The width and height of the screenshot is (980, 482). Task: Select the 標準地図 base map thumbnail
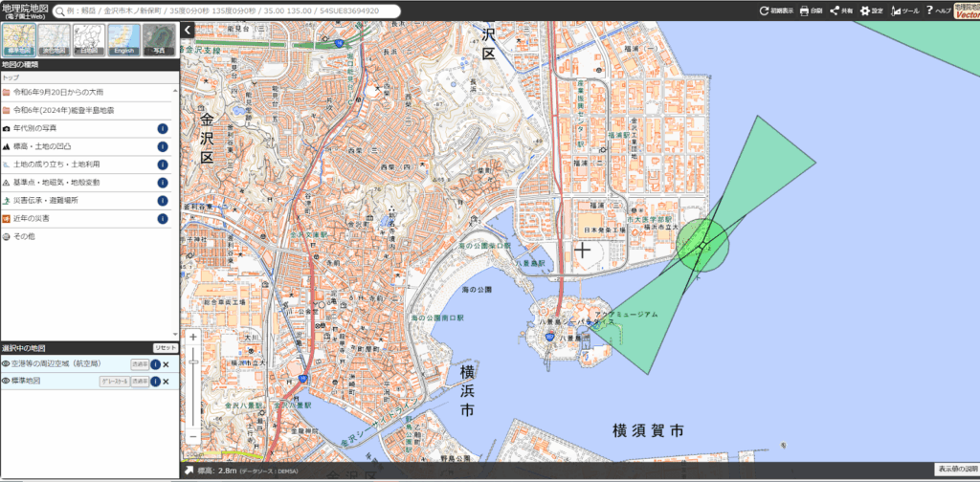tap(18, 40)
